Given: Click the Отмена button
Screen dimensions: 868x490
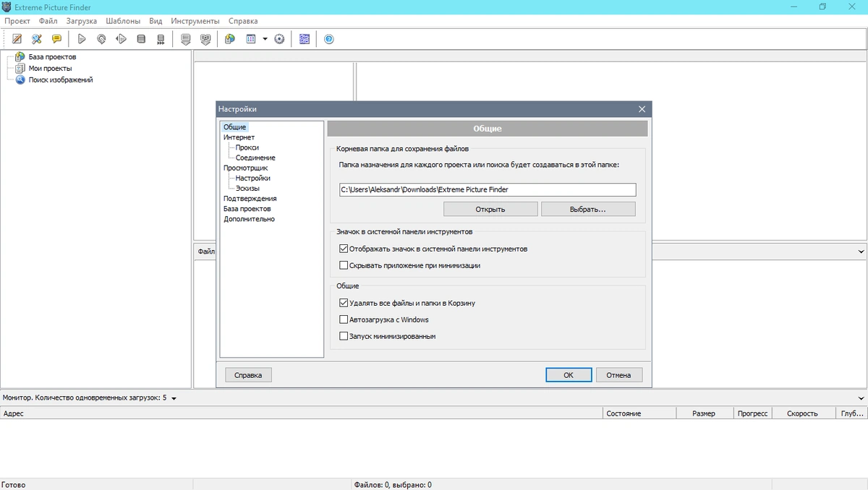Looking at the screenshot, I should (618, 375).
